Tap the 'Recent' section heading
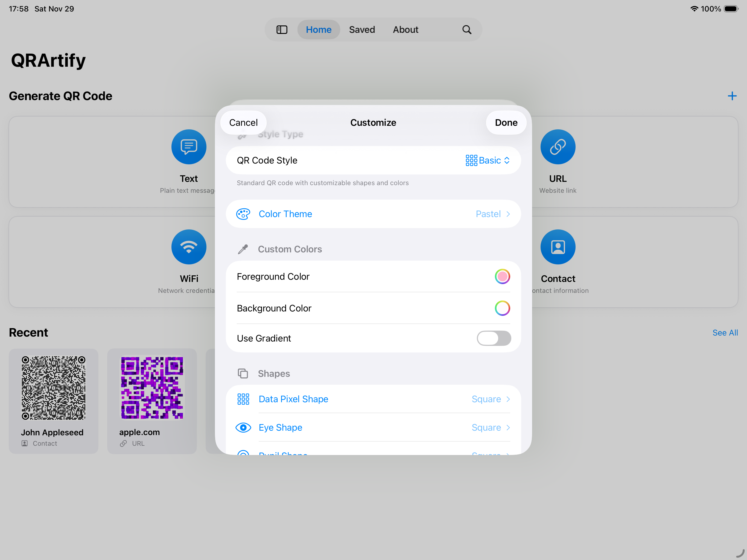Viewport: 747px width, 560px height. pos(28,333)
